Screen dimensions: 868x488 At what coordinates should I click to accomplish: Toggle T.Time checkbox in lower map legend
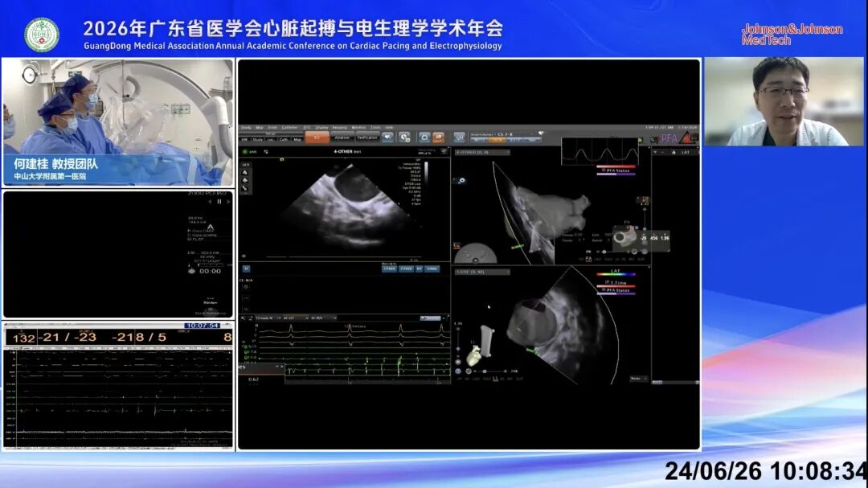coord(608,282)
